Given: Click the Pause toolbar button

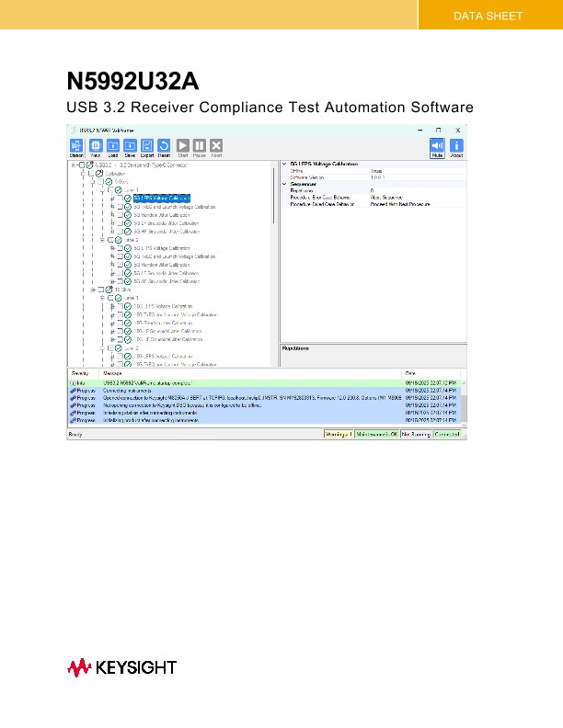Looking at the screenshot, I should pyautogui.click(x=200, y=148).
